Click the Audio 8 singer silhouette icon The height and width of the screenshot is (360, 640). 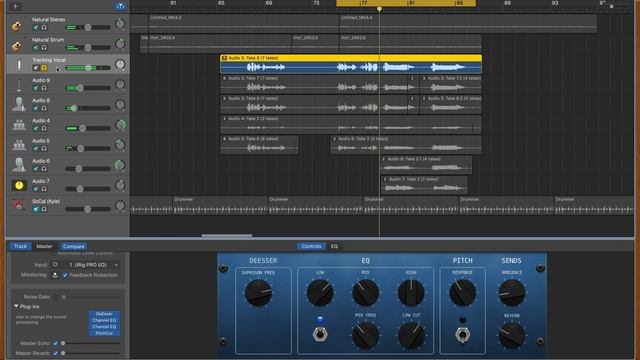point(19,104)
